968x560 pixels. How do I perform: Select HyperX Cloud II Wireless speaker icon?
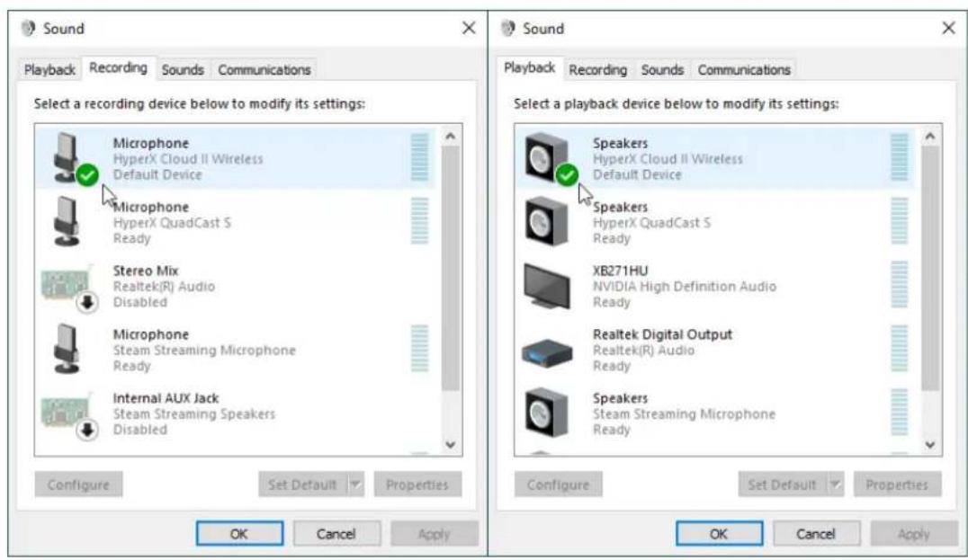(546, 158)
